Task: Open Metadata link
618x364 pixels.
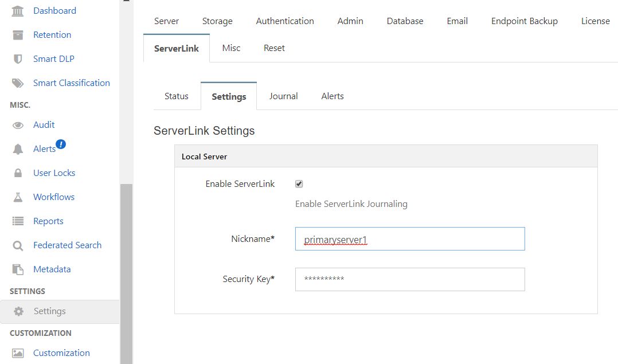Action: 52,269
